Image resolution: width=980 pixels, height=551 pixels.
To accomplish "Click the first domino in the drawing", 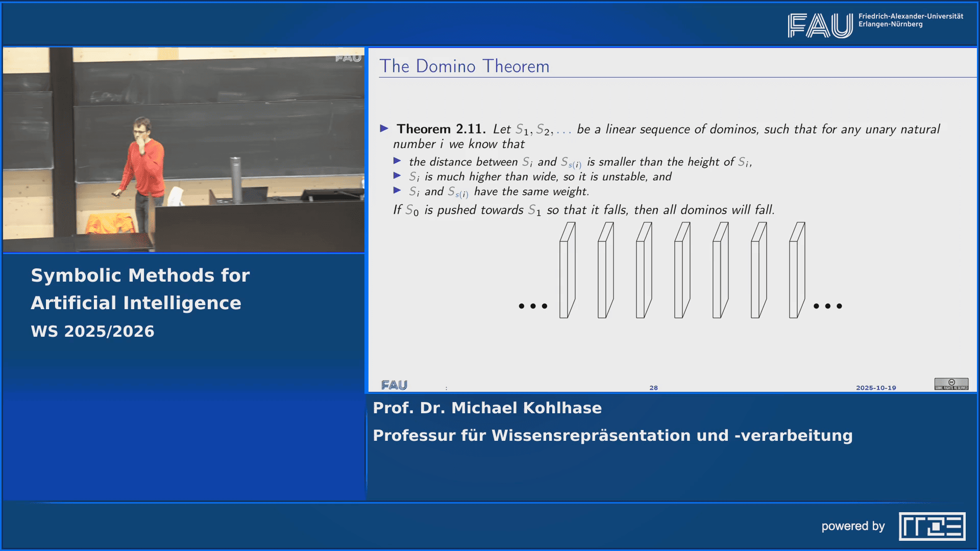I will pyautogui.click(x=567, y=270).
